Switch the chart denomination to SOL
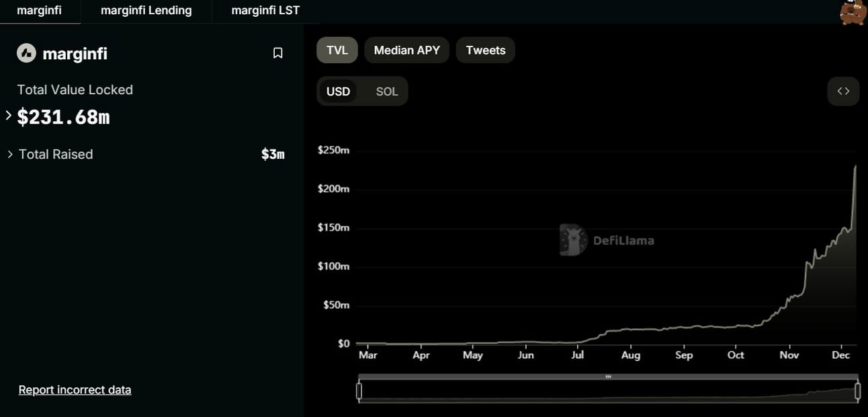 tap(387, 91)
